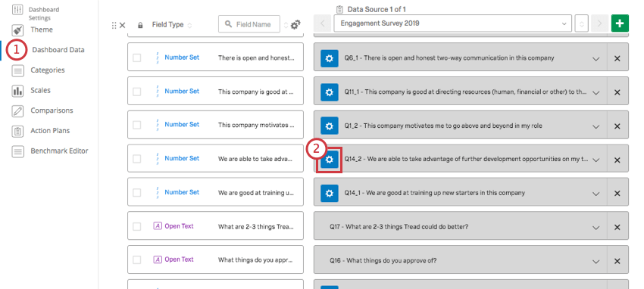
Task: Check the box for 'We are good at training' field
Action: click(x=137, y=193)
